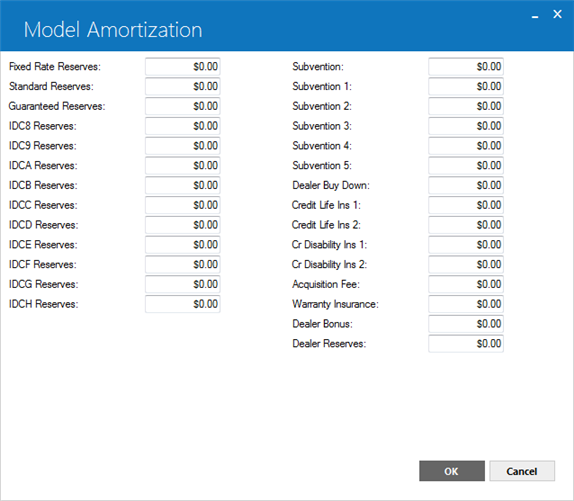Cancel the amortization dialog
This screenshot has height=501, width=574.
pyautogui.click(x=522, y=471)
